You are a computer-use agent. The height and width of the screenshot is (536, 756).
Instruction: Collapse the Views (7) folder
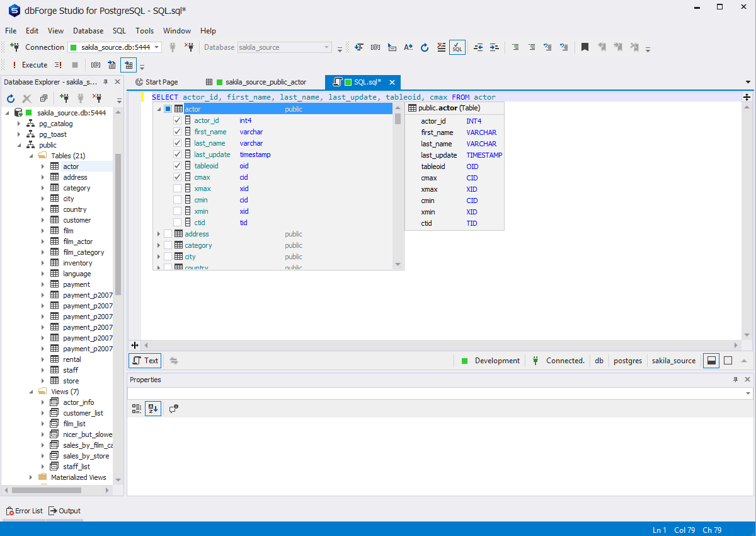tap(31, 392)
